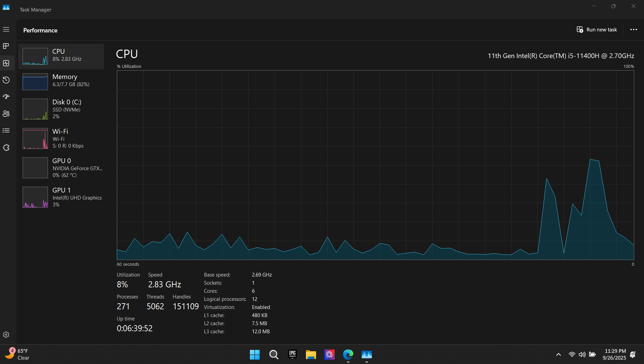
Task: Open File Explorer from taskbar
Action: pyautogui.click(x=311, y=355)
